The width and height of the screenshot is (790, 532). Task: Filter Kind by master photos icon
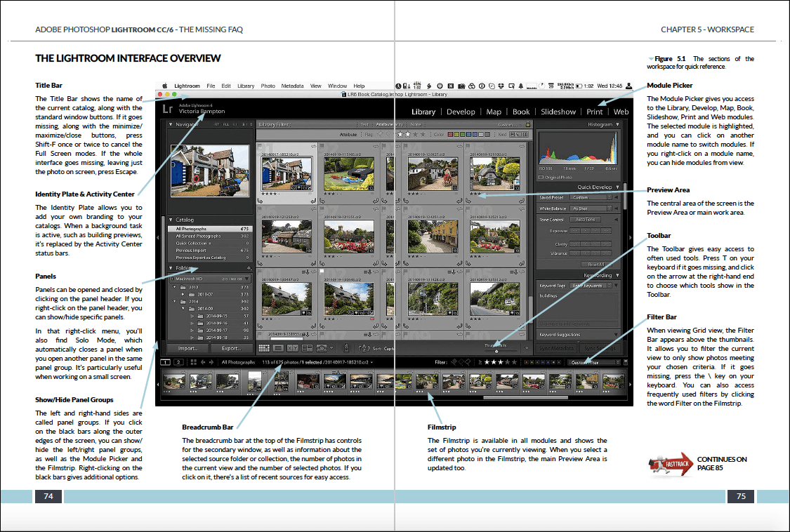pyautogui.click(x=513, y=135)
